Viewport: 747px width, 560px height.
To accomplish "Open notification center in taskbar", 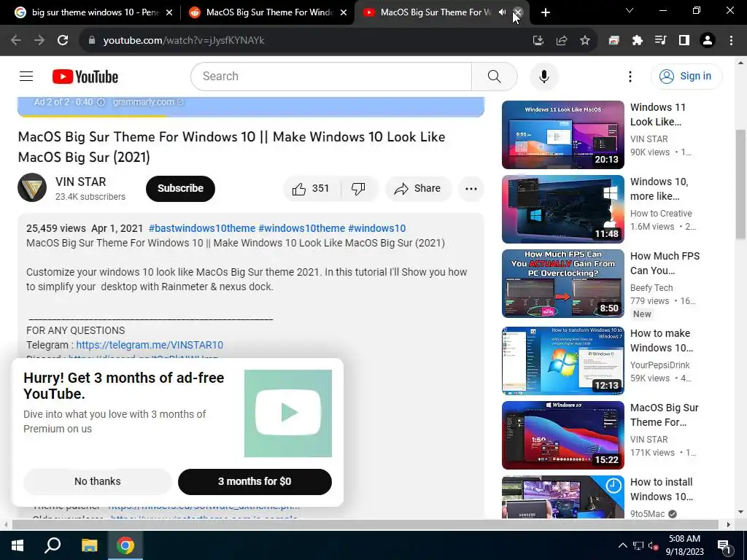I will point(724,545).
